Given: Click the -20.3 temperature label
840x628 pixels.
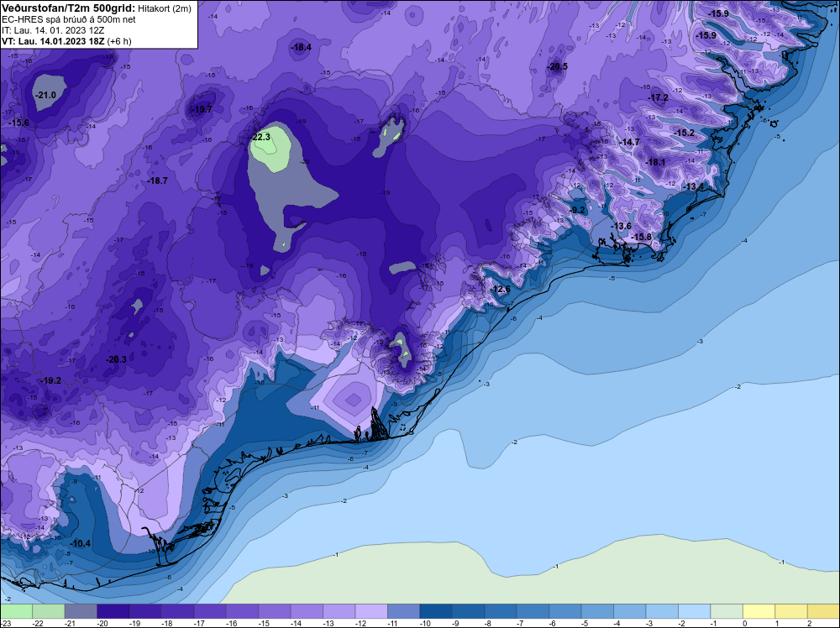Looking at the screenshot, I should (117, 359).
